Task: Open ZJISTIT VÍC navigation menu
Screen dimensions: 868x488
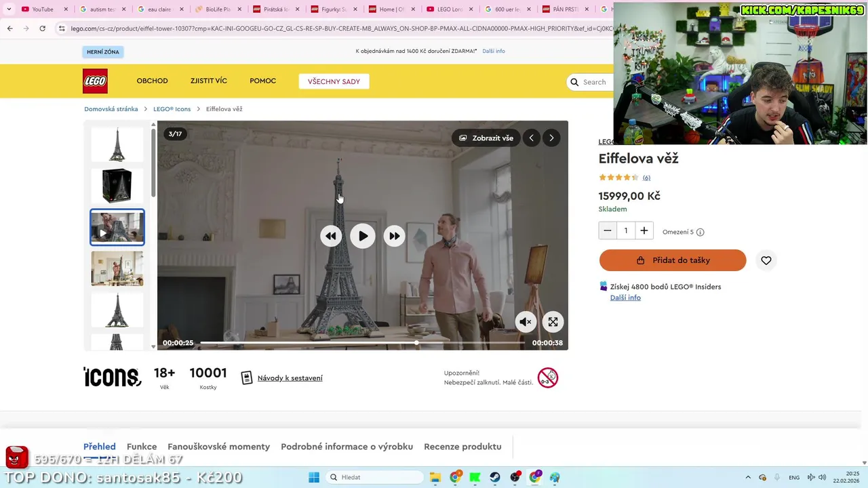Action: pos(209,81)
